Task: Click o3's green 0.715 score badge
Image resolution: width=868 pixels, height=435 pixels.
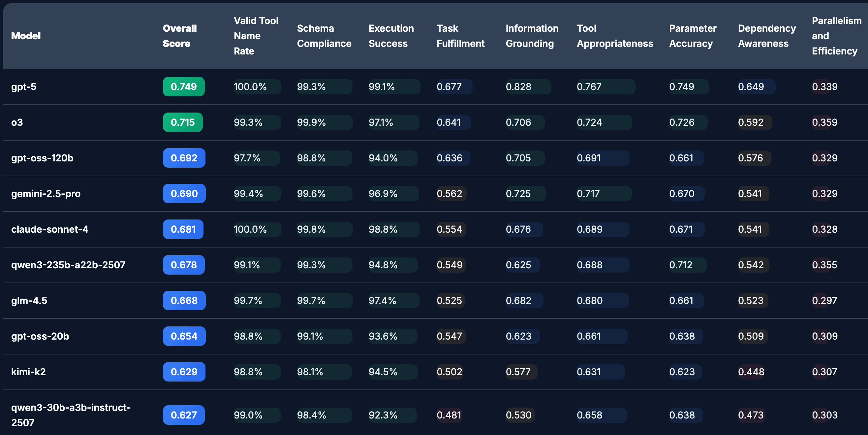Action: [183, 122]
